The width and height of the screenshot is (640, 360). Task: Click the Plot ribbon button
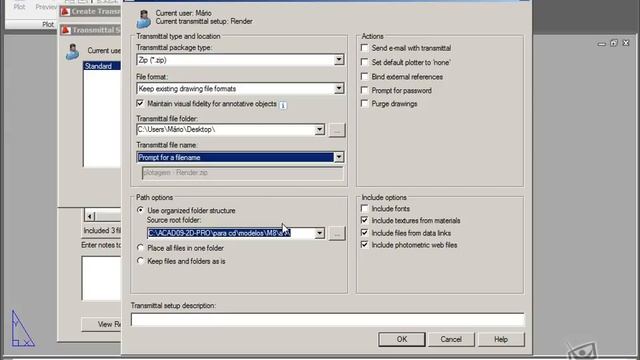point(20,7)
